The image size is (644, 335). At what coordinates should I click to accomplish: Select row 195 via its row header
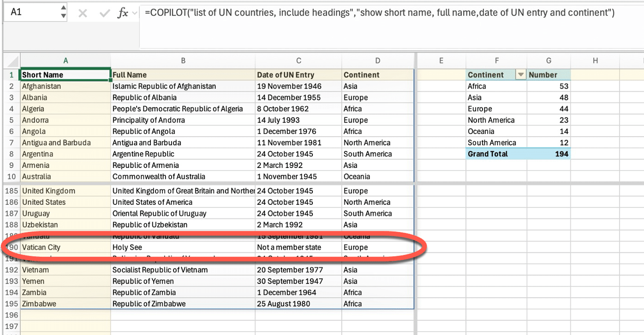point(11,304)
